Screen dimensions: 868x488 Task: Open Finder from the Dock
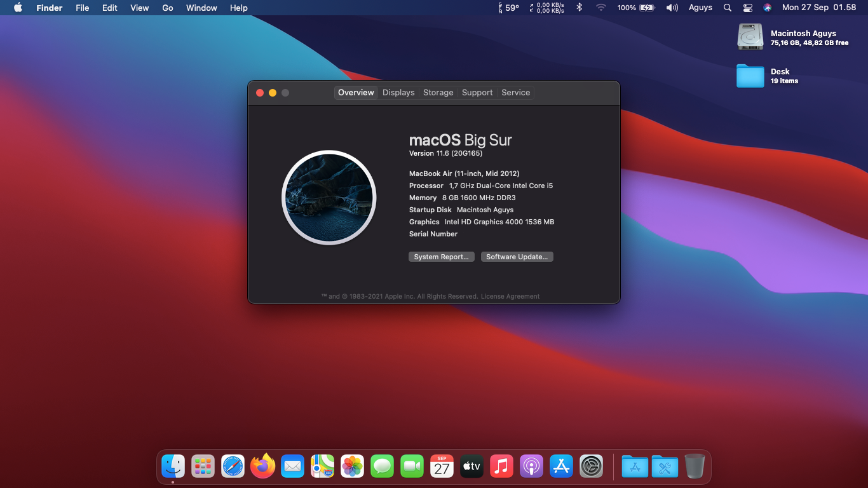coord(173,466)
